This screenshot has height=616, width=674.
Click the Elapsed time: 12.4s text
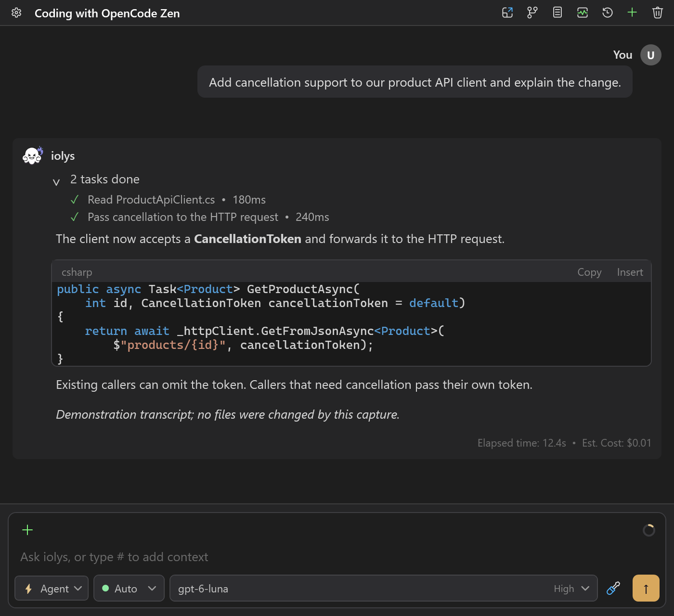(x=521, y=443)
